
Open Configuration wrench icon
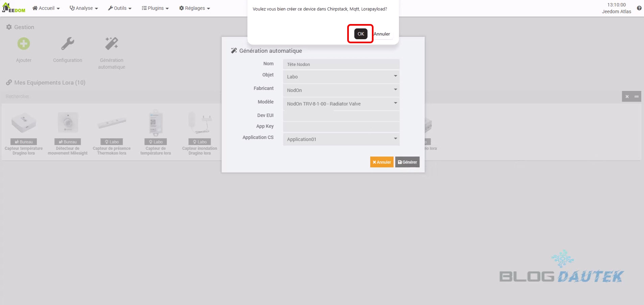click(x=68, y=44)
